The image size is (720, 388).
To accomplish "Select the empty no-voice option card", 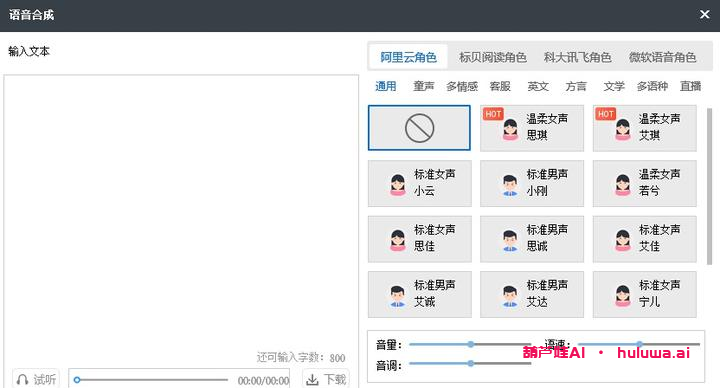I will click(x=419, y=128).
